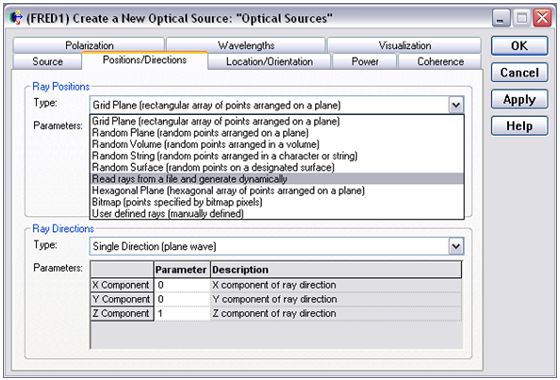Select Single Direction (plane wave) combo box
Viewport: 560px width, 380px height.
277,246
